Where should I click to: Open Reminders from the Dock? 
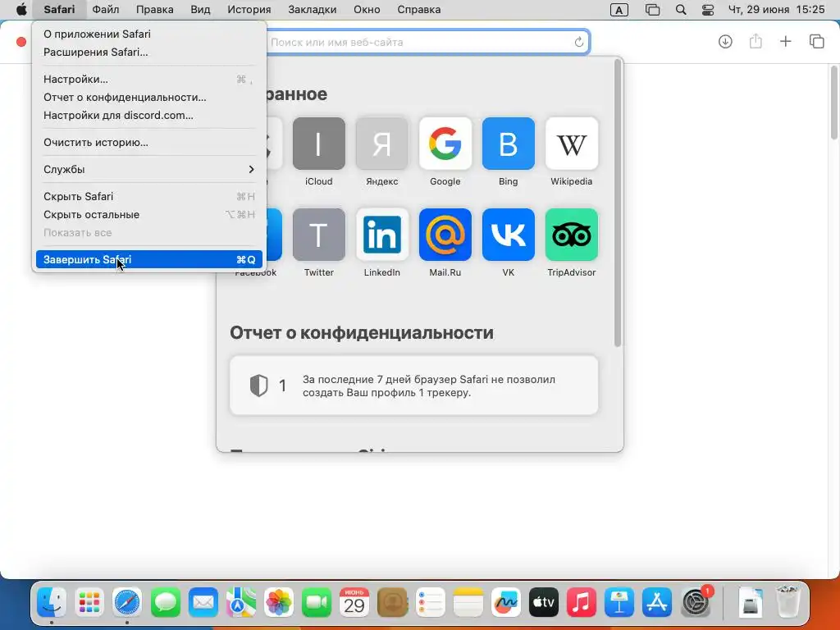[430, 602]
